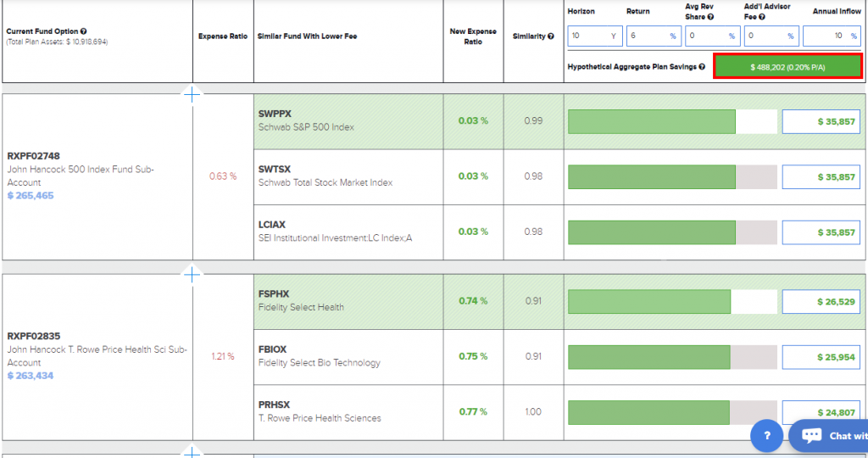Click the green $488,202 aggregate savings button
Image resolution: width=868 pixels, height=458 pixels.
[x=787, y=67]
